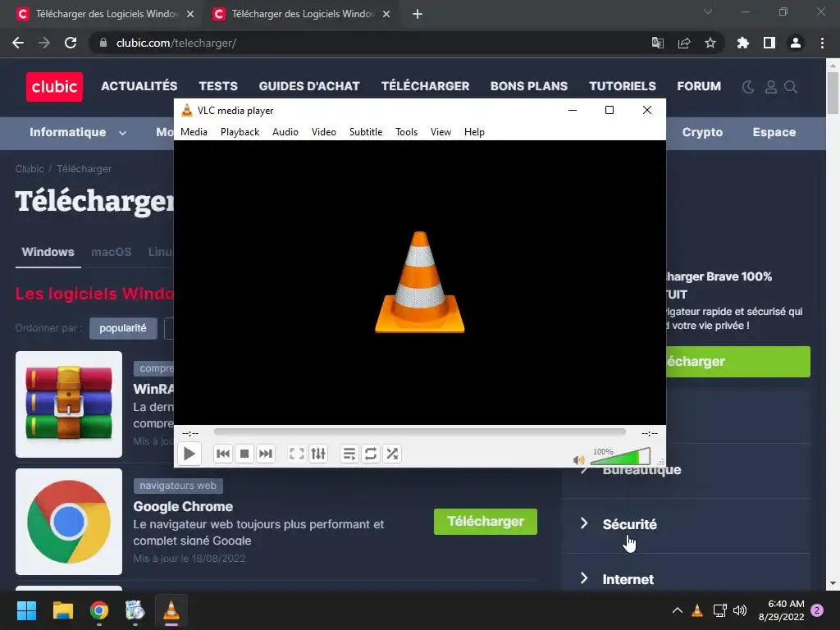Open the VLC Audio menu
Viewport: 840px width, 630px height.
(x=285, y=132)
